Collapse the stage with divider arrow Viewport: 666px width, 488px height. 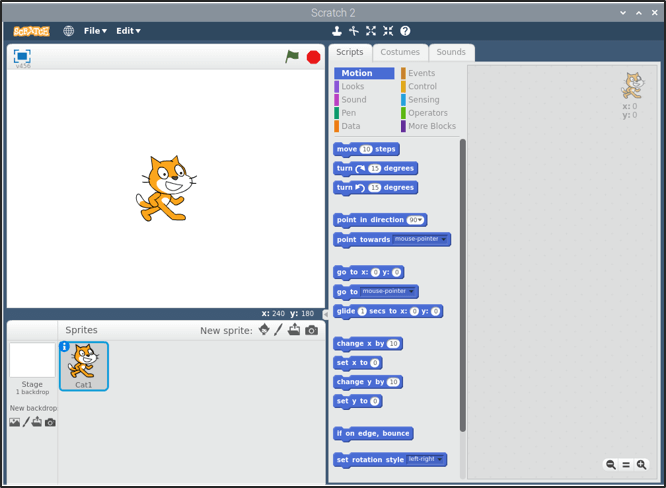point(325,314)
